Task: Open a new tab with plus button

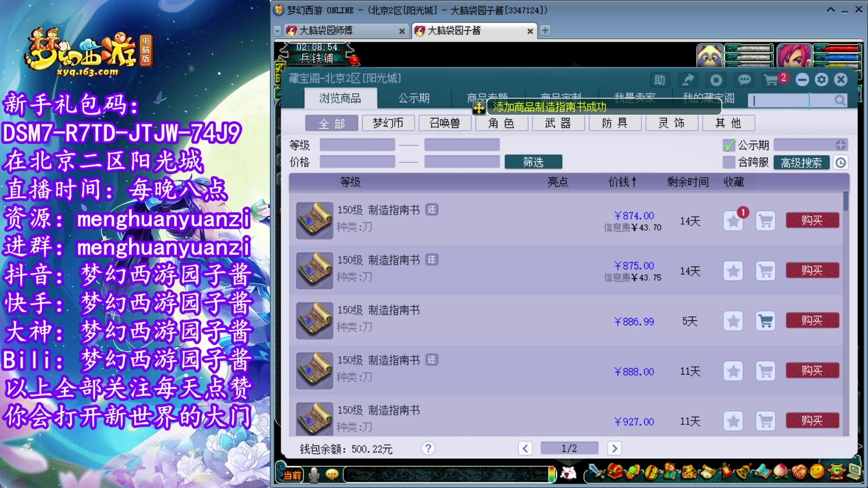Action: [545, 30]
